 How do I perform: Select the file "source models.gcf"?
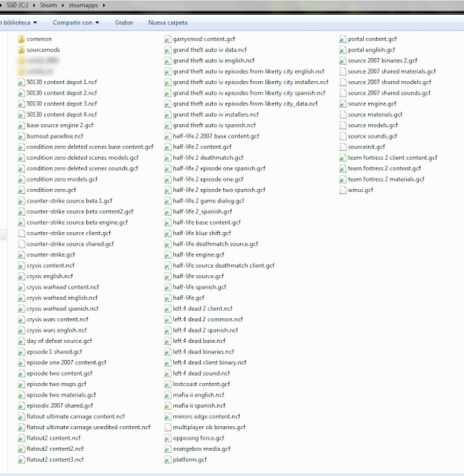click(373, 126)
